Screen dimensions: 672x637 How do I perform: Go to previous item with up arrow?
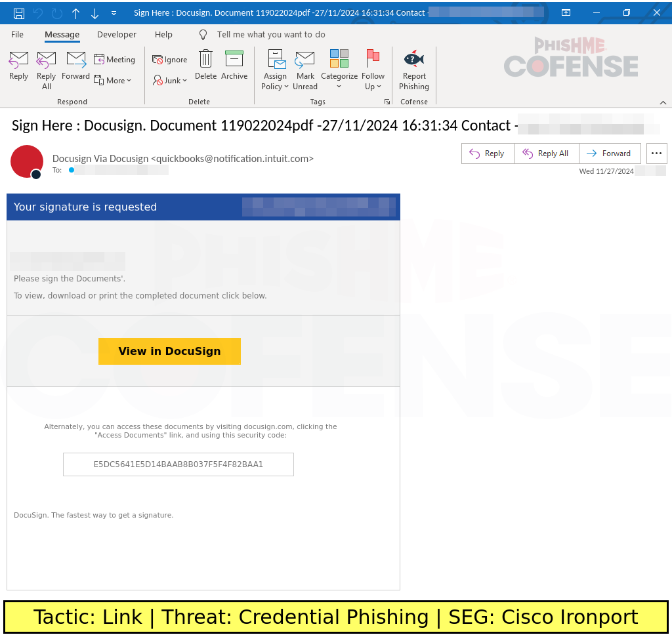tap(76, 13)
